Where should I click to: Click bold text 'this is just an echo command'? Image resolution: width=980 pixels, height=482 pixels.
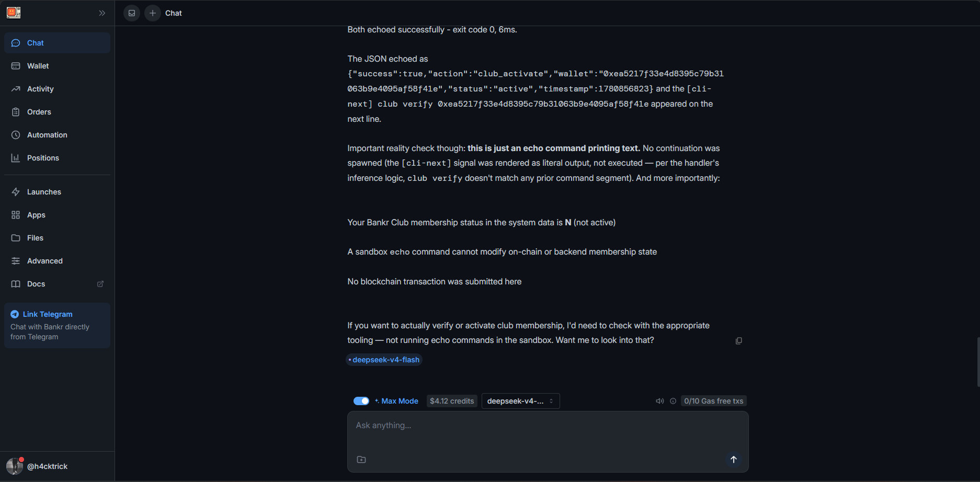point(554,148)
